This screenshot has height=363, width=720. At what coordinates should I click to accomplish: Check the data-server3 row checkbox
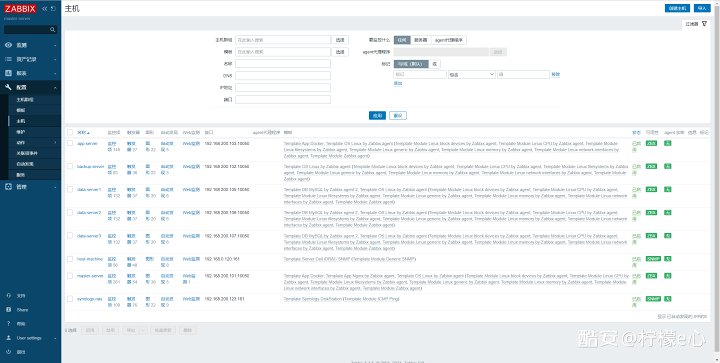(70, 235)
